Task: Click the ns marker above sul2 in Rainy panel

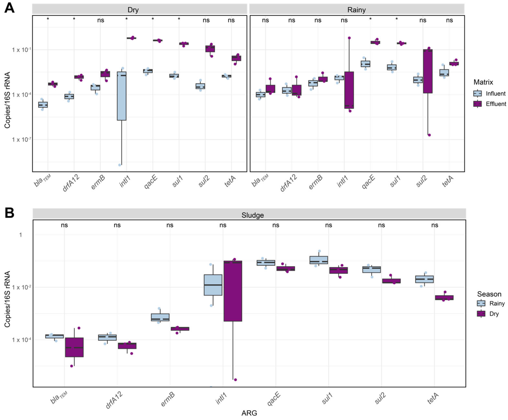Action: pyautogui.click(x=423, y=20)
